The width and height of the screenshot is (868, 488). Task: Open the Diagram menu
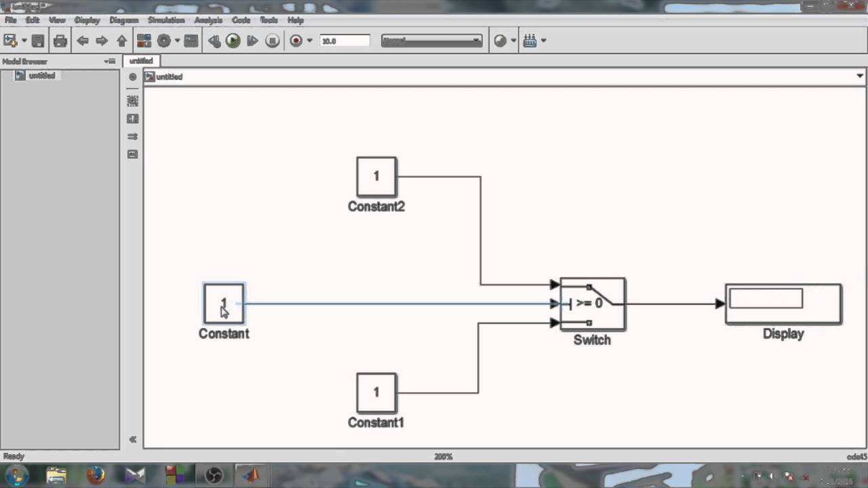pyautogui.click(x=123, y=20)
